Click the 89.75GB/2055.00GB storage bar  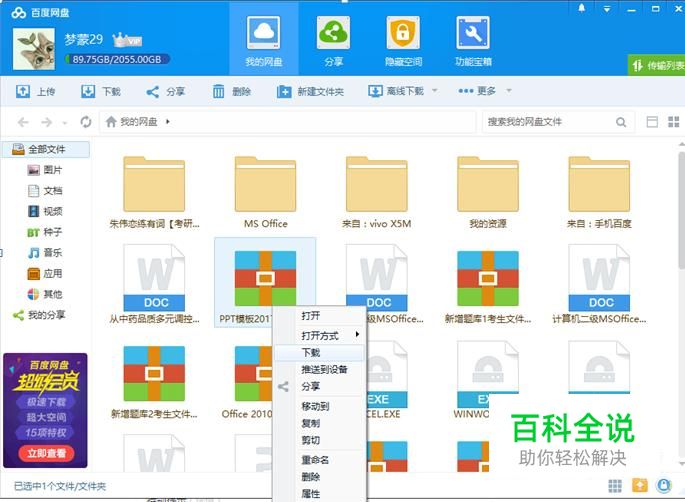point(117,59)
